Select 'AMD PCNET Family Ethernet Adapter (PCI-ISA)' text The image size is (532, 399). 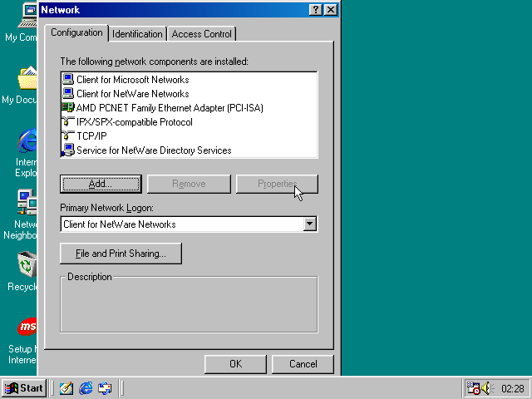[x=170, y=108]
